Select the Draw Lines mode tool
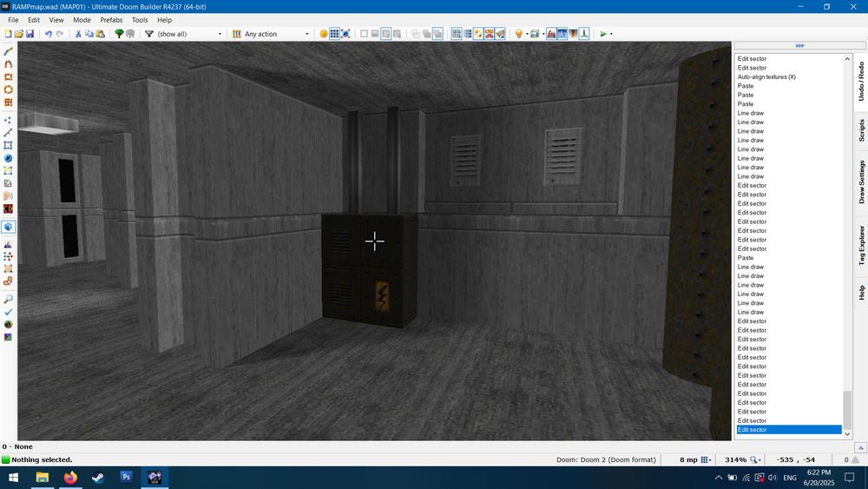Screen dimensions: 868x489 8,51
